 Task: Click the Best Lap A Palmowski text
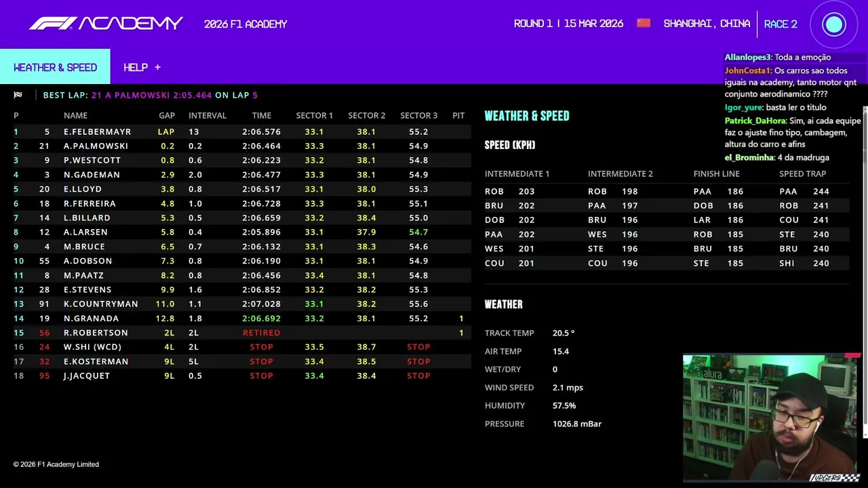151,95
